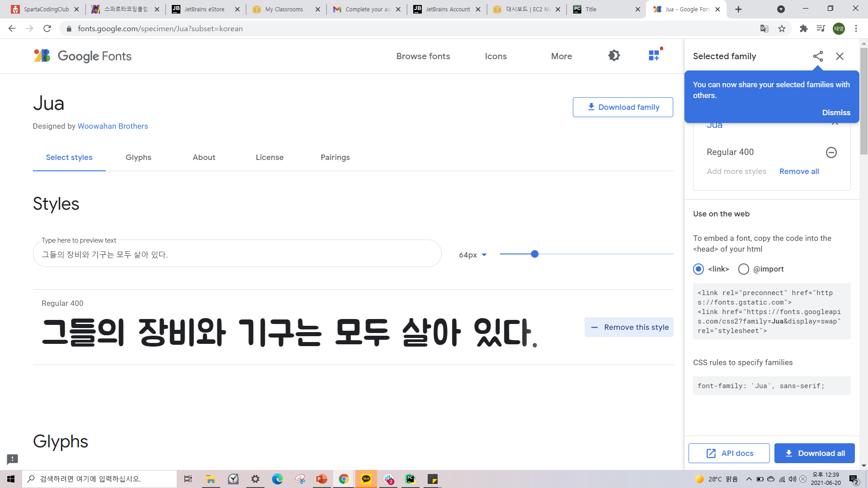
Task: Click the link embed code block
Action: 771,312
